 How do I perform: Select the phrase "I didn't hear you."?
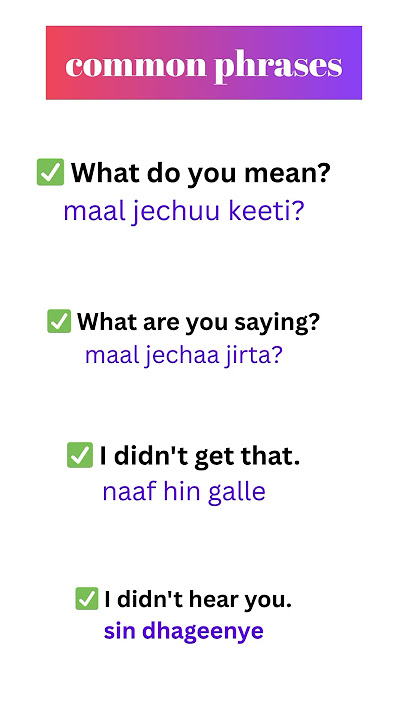[198, 600]
